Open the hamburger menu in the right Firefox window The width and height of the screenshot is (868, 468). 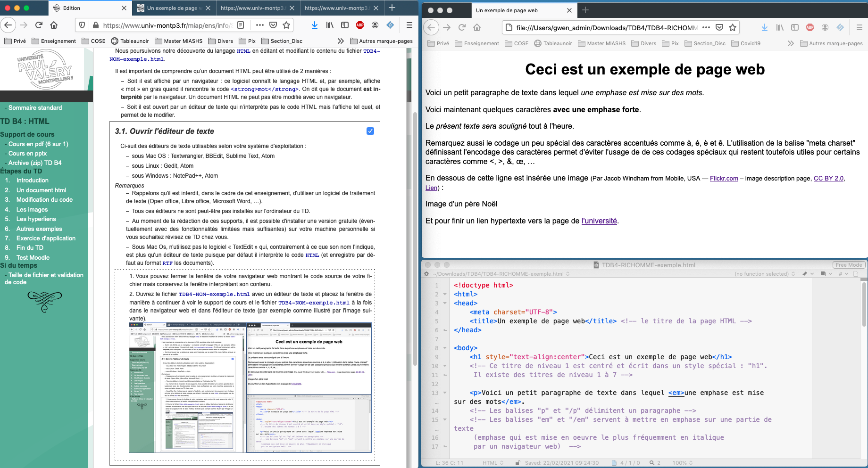[x=860, y=27]
